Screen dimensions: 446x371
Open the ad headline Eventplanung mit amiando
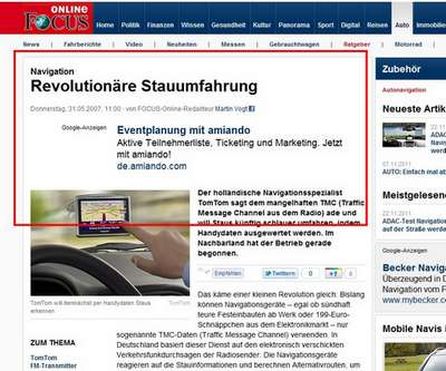184,130
